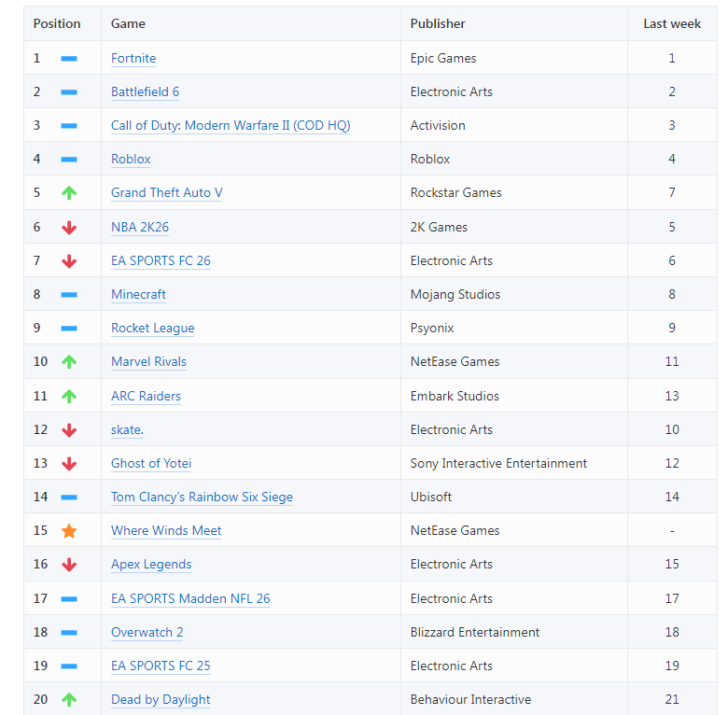This screenshot has width=728, height=715.
Task: Click the Last week column header
Action: coord(672,23)
